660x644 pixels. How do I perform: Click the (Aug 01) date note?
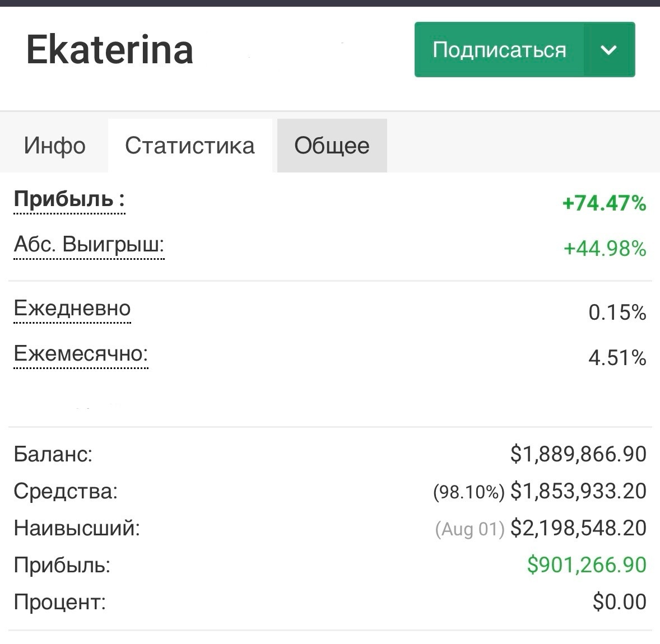click(x=470, y=529)
